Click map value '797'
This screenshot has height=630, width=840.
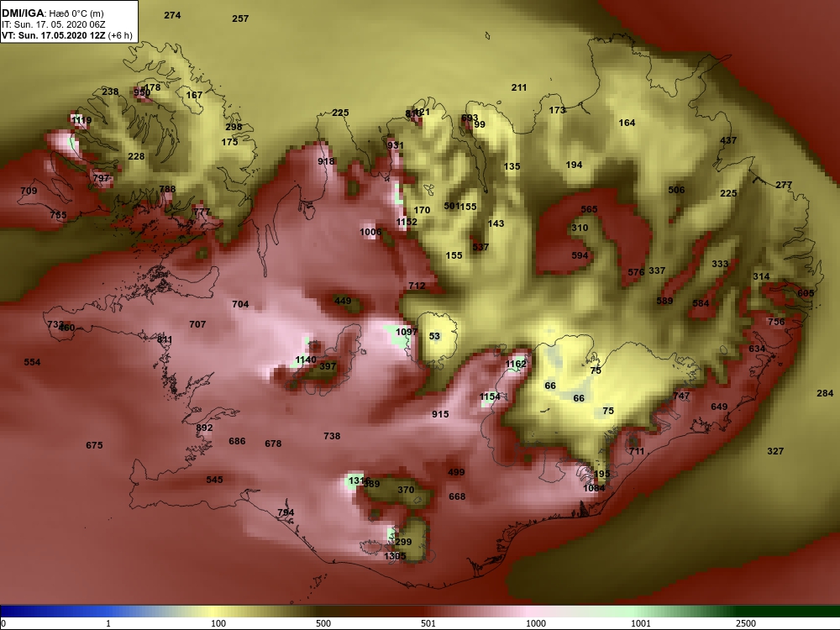102,178
